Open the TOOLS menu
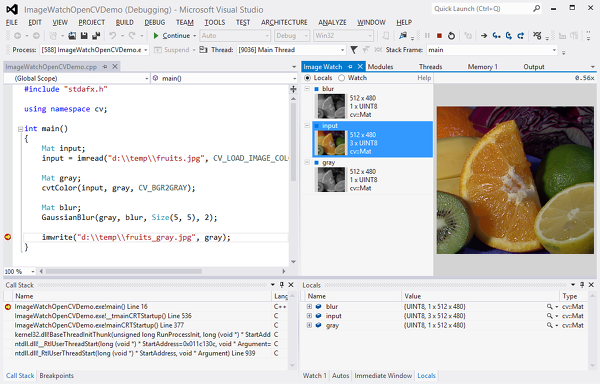600x384 pixels. tap(215, 23)
